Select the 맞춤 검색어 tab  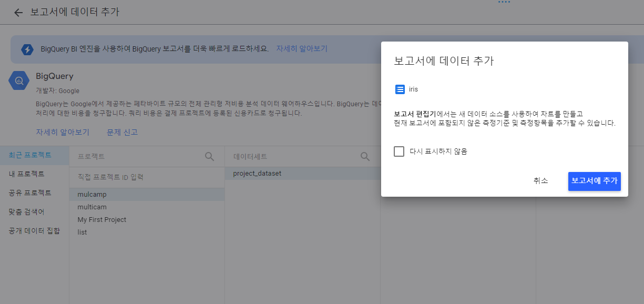[35, 211]
